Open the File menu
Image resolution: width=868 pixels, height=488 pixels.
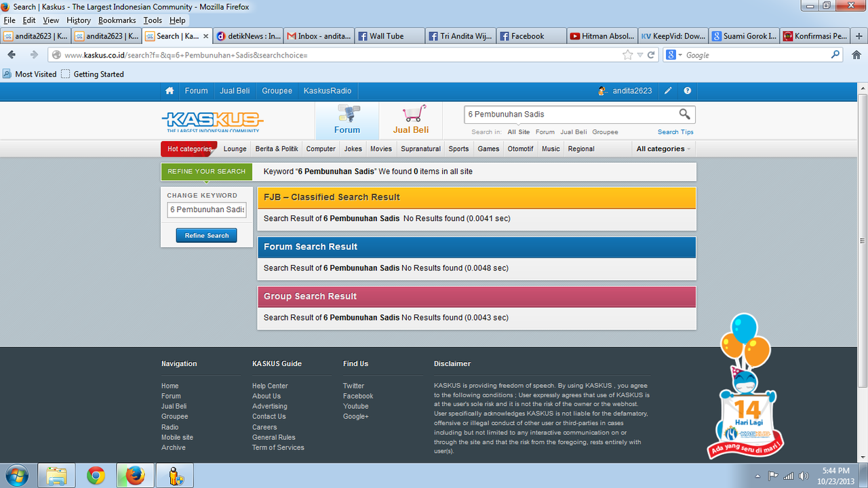9,20
